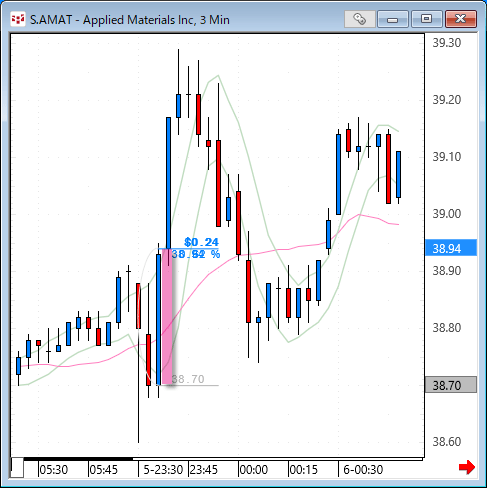The width and height of the screenshot is (487, 488).
Task: Minimize the S.AMAT chart window
Action: tap(393, 19)
